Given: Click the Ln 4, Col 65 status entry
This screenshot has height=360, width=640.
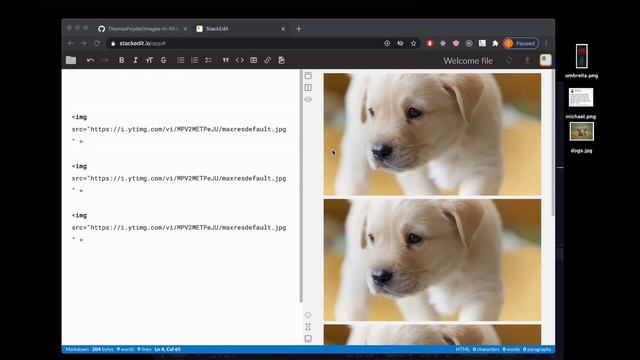Looking at the screenshot, I should [167, 349].
